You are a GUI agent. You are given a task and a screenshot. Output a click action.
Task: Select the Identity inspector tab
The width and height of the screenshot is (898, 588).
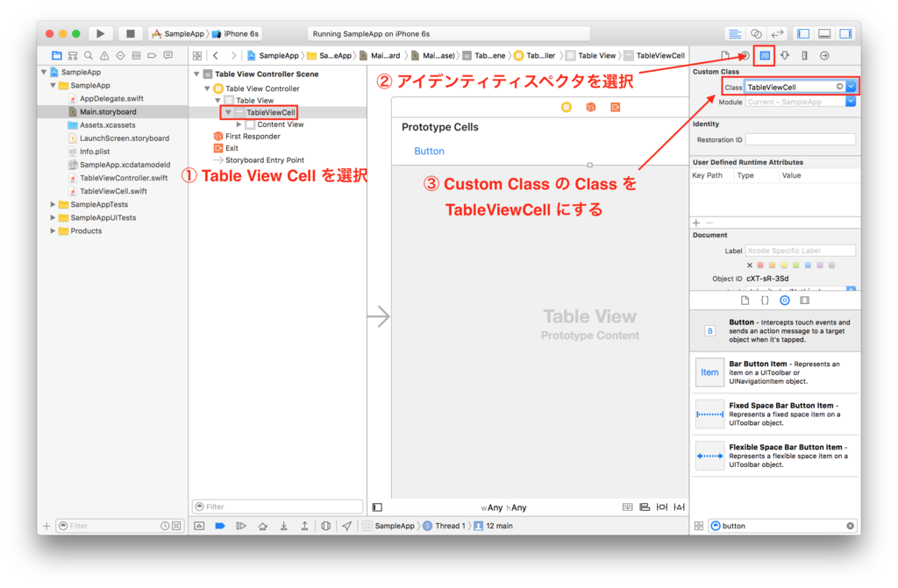click(x=765, y=55)
